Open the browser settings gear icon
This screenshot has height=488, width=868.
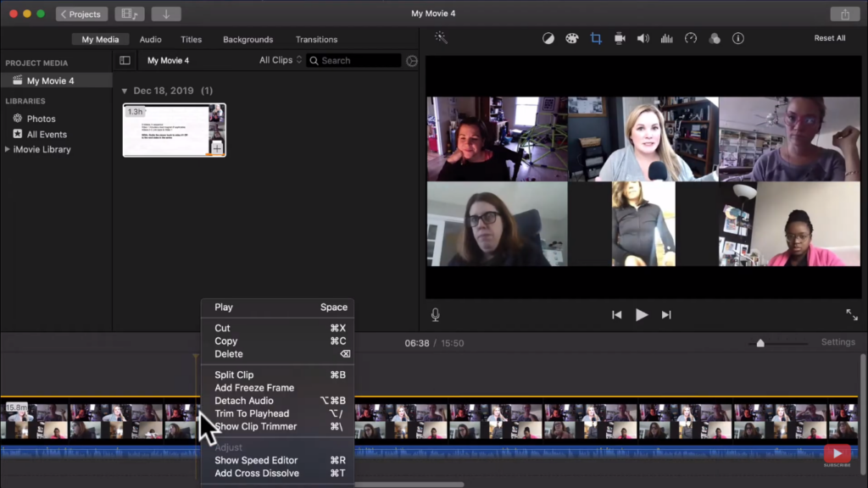411,61
